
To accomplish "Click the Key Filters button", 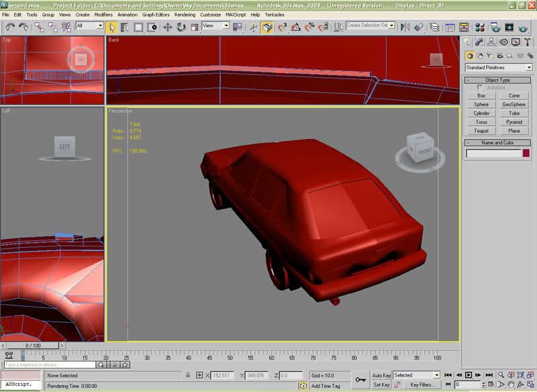I will click(x=422, y=385).
